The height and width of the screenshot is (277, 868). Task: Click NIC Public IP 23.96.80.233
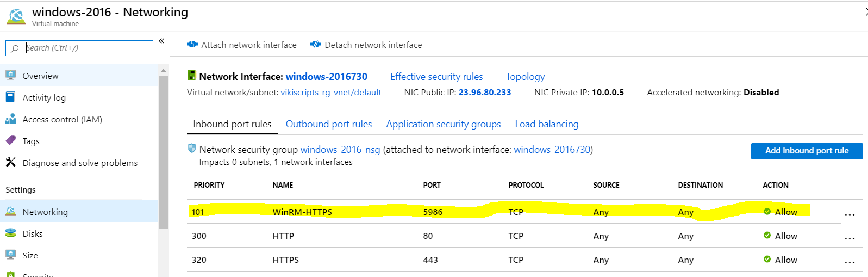click(x=485, y=93)
